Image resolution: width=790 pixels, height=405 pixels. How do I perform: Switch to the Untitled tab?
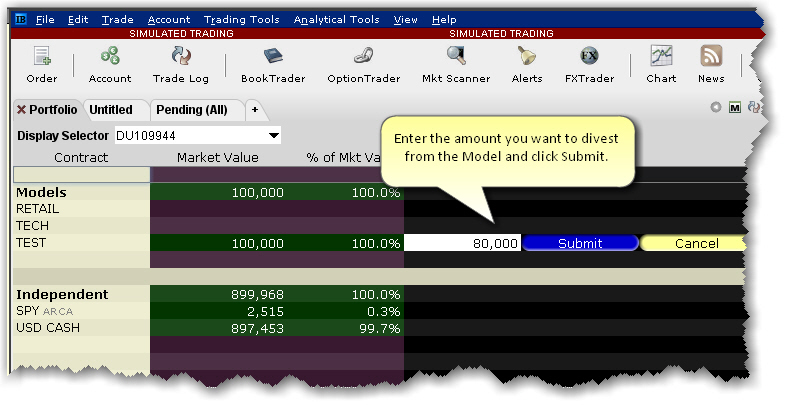[x=110, y=109]
